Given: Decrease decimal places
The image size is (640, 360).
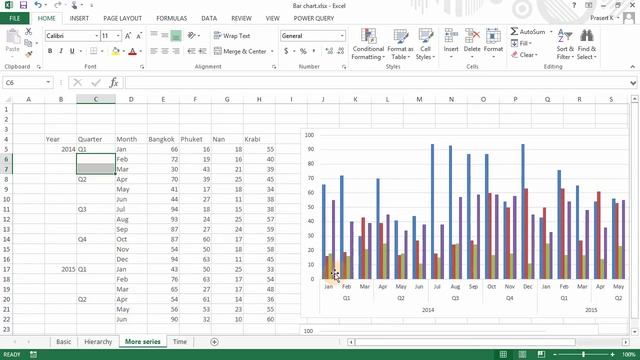Looking at the screenshot, I should [x=340, y=51].
